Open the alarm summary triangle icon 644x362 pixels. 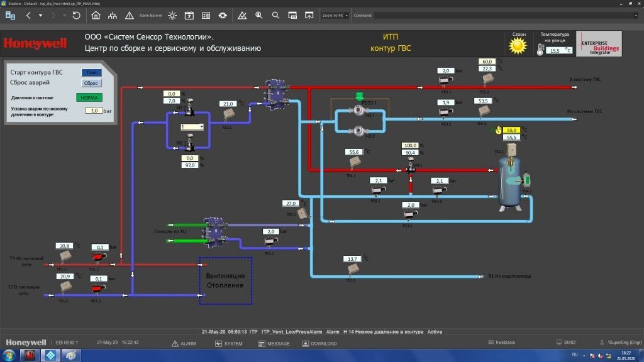[129, 15]
